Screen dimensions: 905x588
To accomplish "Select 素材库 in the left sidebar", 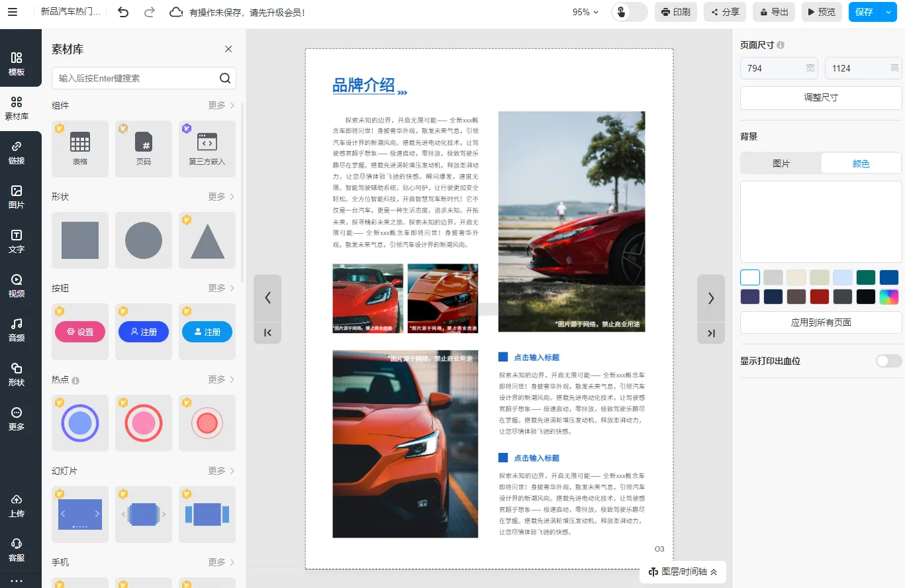I will click(17, 109).
